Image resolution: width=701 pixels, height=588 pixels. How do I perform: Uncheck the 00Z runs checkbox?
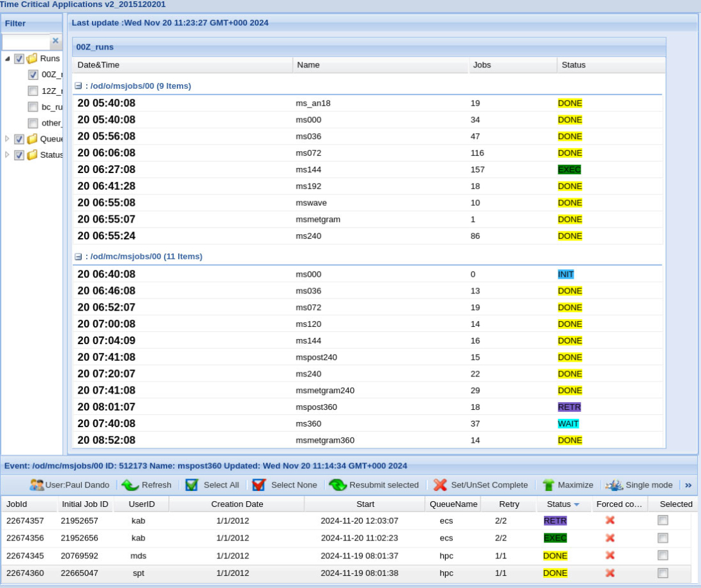33,75
